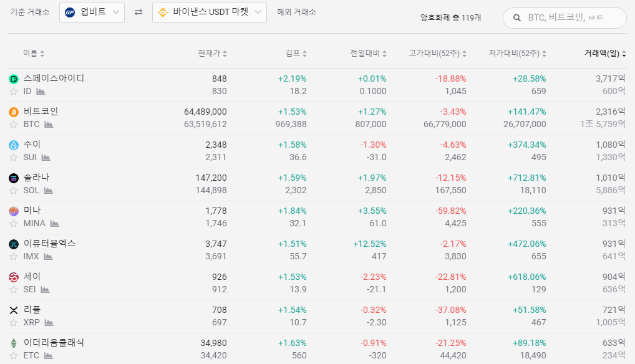Open the chart icon next to ID
Viewport: 635px width, 364px height.
[x=41, y=92]
